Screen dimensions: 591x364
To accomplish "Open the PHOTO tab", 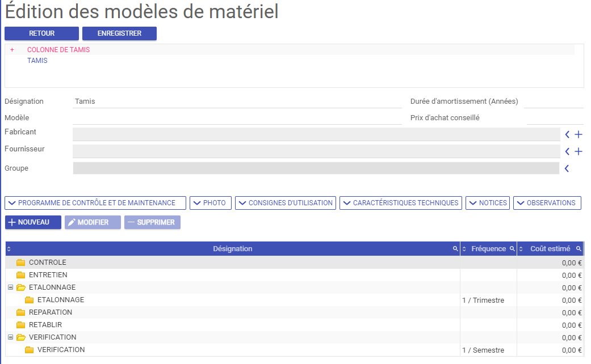I will point(211,203).
